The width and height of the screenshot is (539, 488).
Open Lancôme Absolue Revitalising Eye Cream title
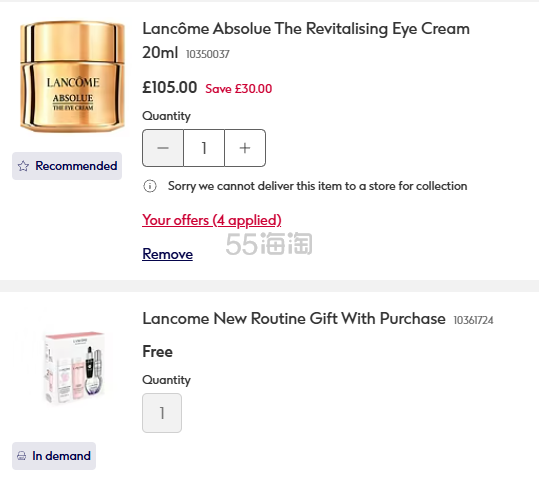tap(306, 40)
